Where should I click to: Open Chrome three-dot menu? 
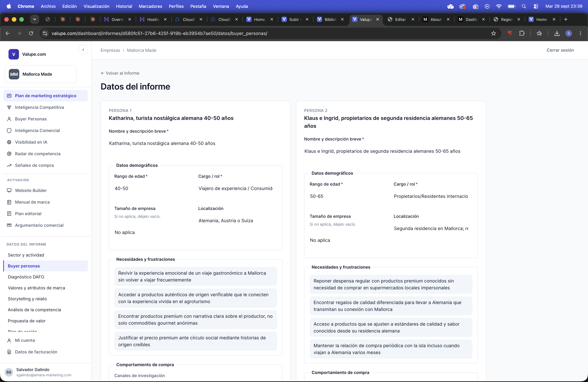tap(580, 33)
